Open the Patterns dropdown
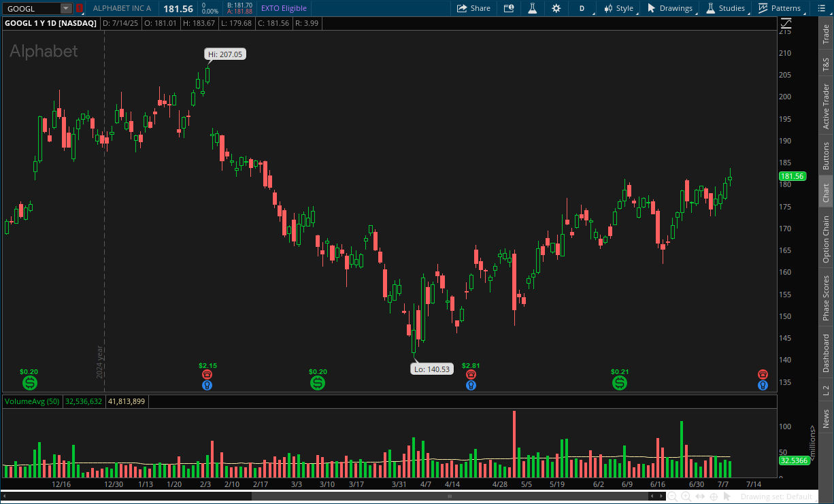 (780, 8)
